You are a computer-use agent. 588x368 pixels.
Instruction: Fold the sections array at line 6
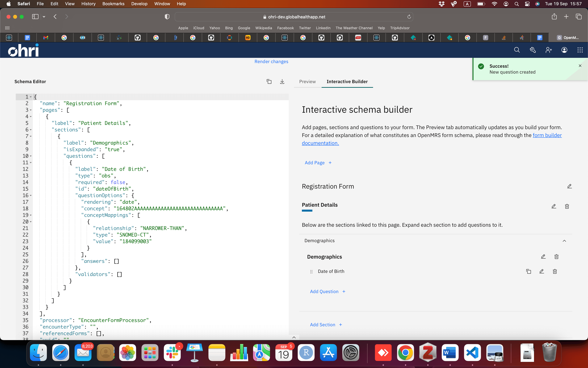[x=31, y=130]
